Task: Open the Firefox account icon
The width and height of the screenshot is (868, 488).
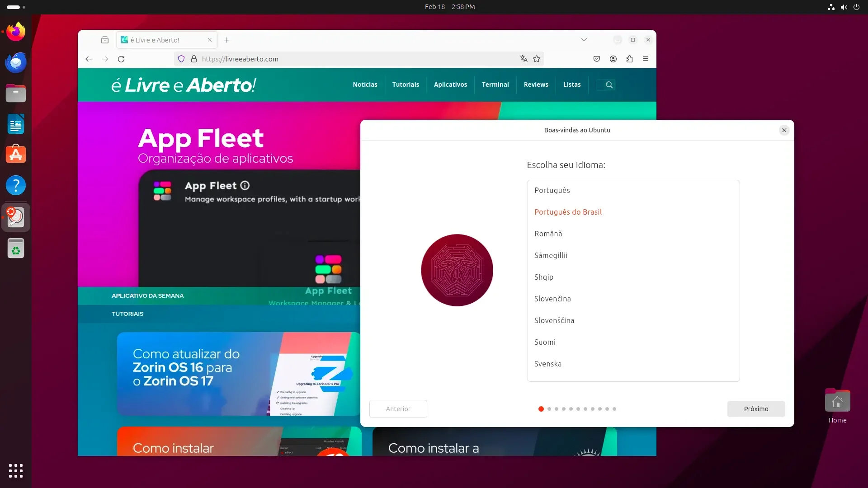Action: click(x=613, y=59)
